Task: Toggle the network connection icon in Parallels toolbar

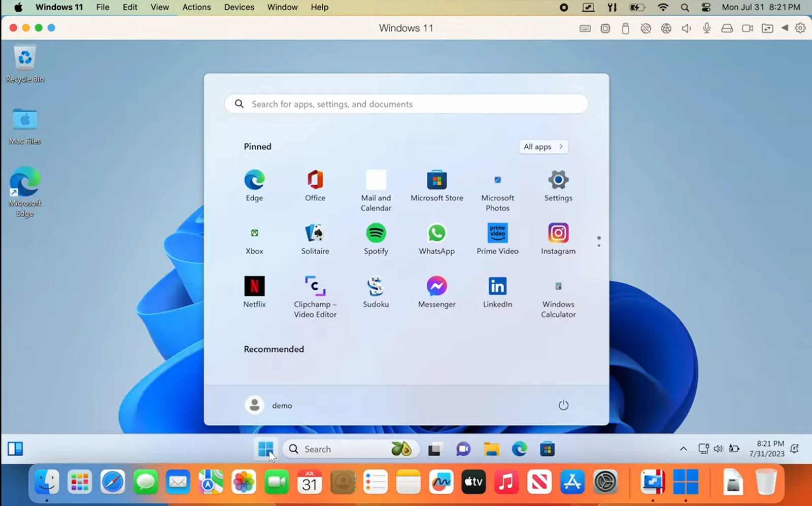Action: point(666,28)
